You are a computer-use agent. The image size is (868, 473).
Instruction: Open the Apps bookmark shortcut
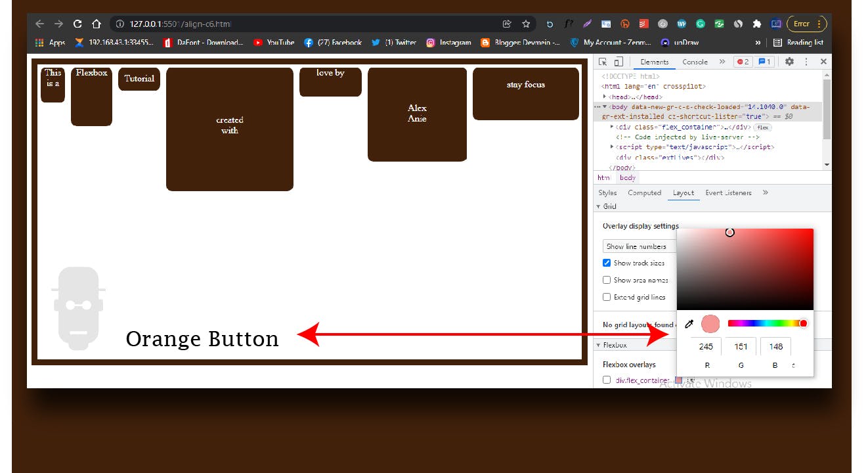click(x=51, y=42)
